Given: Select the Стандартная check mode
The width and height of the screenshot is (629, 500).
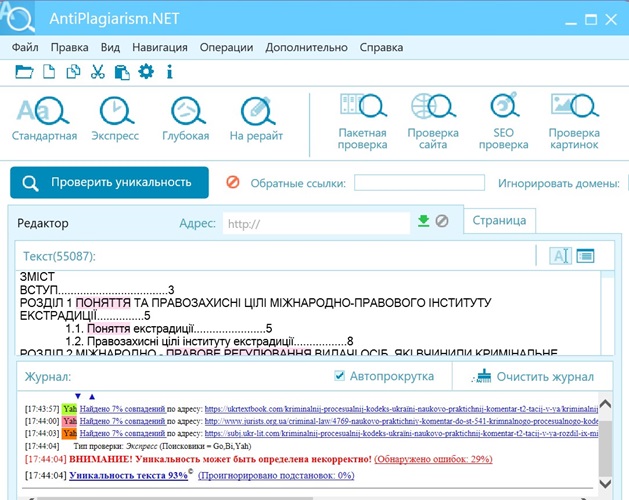Looking at the screenshot, I should [44, 119].
